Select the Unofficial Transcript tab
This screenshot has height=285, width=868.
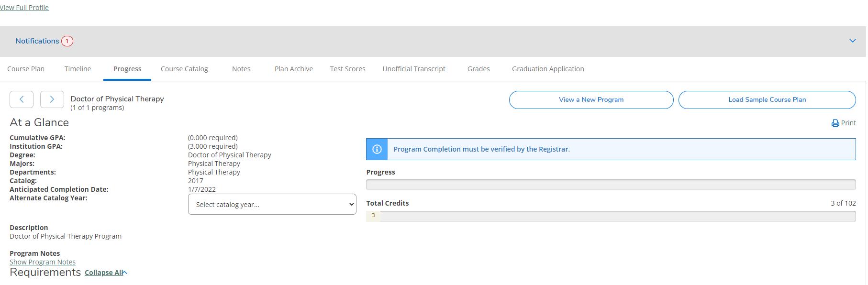click(x=414, y=69)
